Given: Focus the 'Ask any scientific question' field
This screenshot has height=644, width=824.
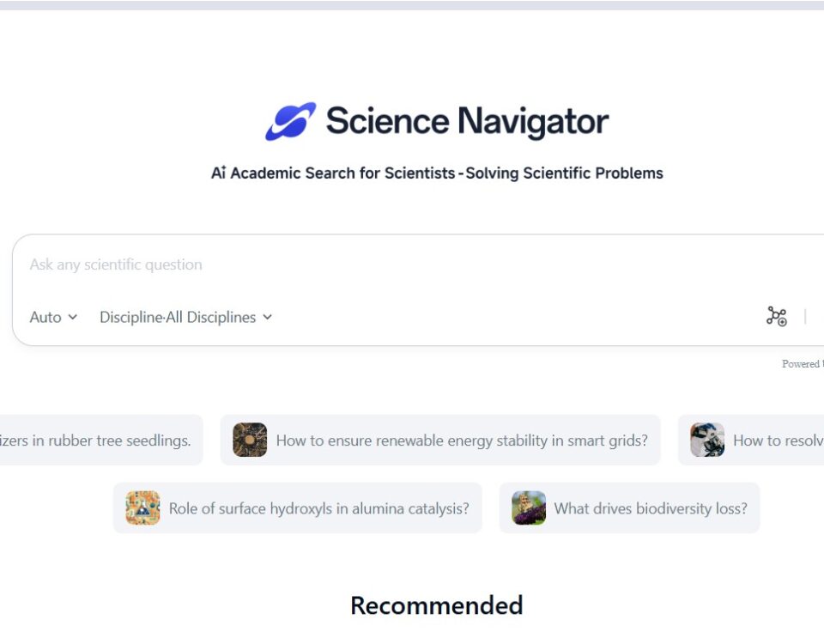Looking at the screenshot, I should [x=410, y=264].
